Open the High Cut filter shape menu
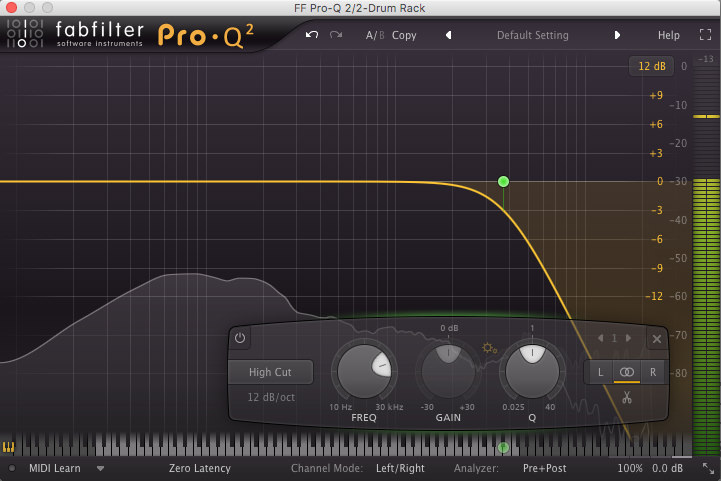This screenshot has height=481, width=721. pos(270,372)
